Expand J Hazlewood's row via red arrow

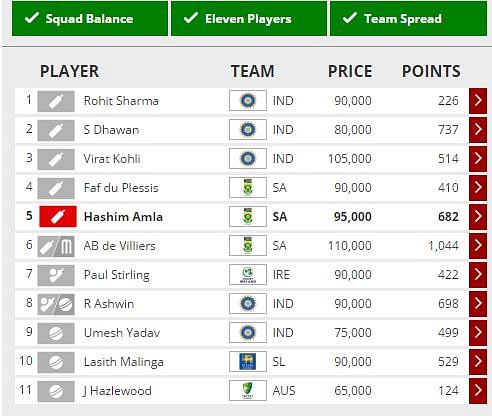[x=478, y=391]
